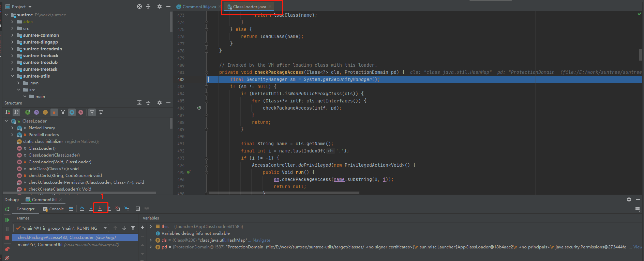Viewport: 644px width, 261px height.
Task: Collapse all nodes in Structure panel
Action: pyautogui.click(x=148, y=103)
